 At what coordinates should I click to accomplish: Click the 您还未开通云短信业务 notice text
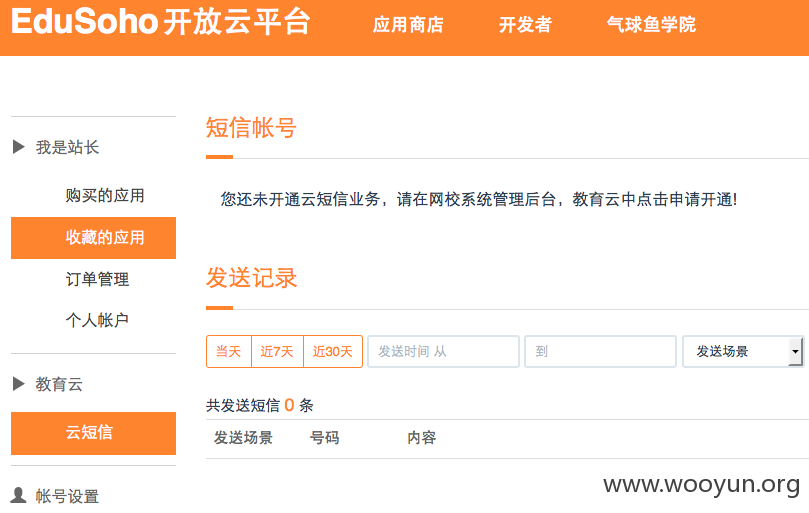coord(479,199)
